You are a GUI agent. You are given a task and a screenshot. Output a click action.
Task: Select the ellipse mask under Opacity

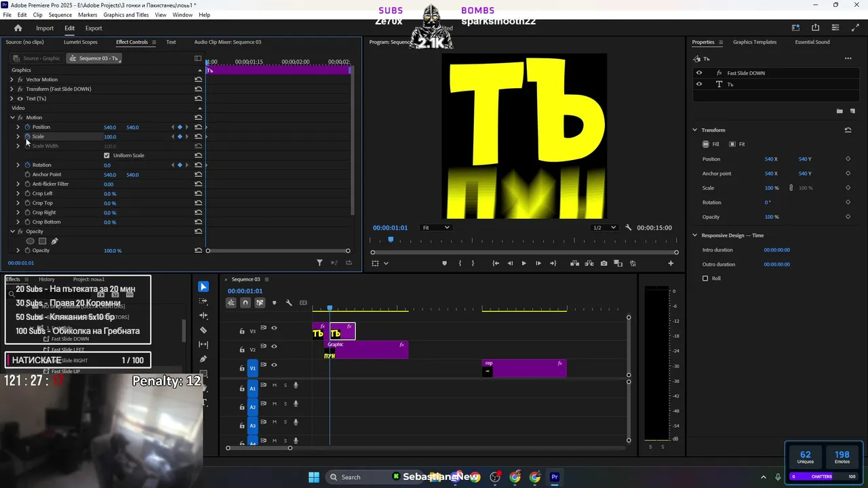(30, 241)
